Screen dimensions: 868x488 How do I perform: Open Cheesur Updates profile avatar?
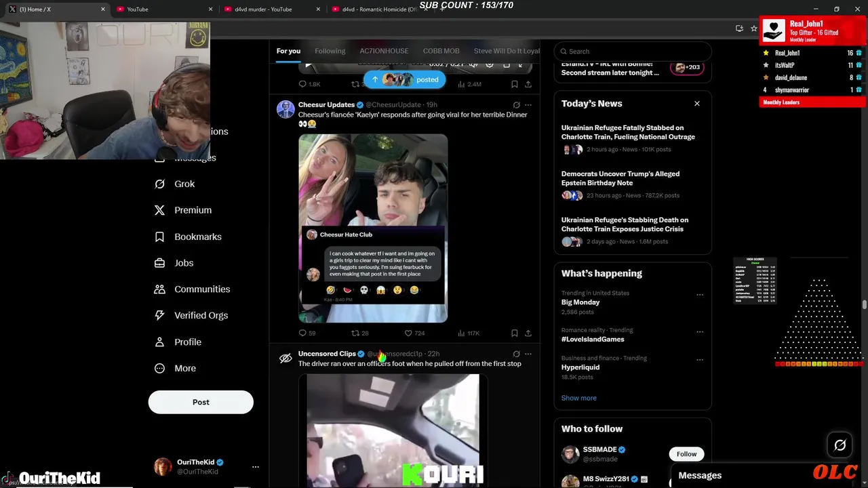[x=285, y=109]
